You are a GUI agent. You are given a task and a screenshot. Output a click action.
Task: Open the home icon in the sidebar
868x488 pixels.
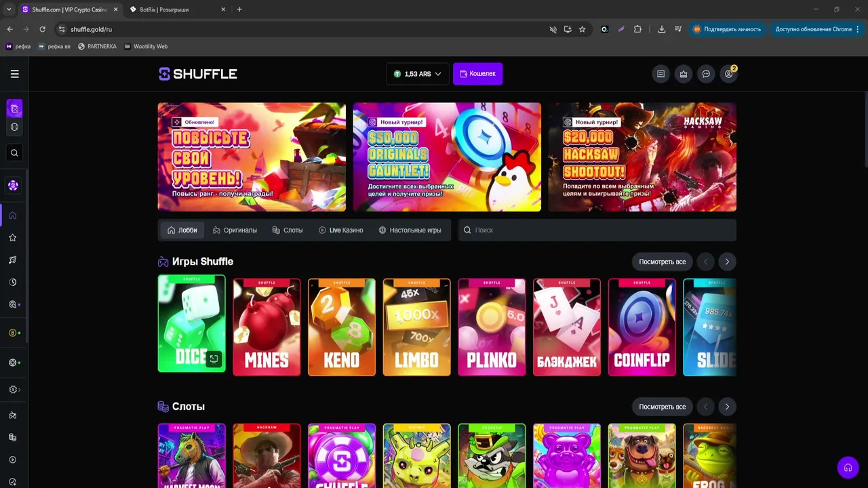tap(13, 216)
